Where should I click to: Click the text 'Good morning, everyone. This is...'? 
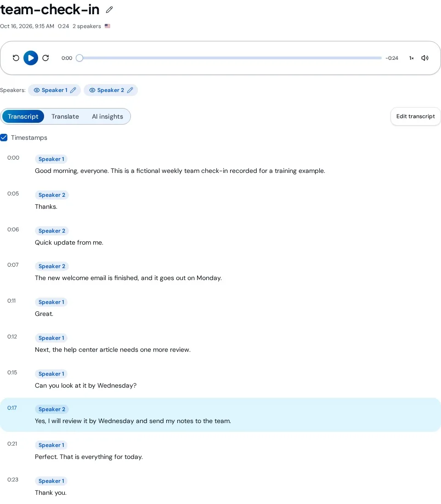point(180,171)
